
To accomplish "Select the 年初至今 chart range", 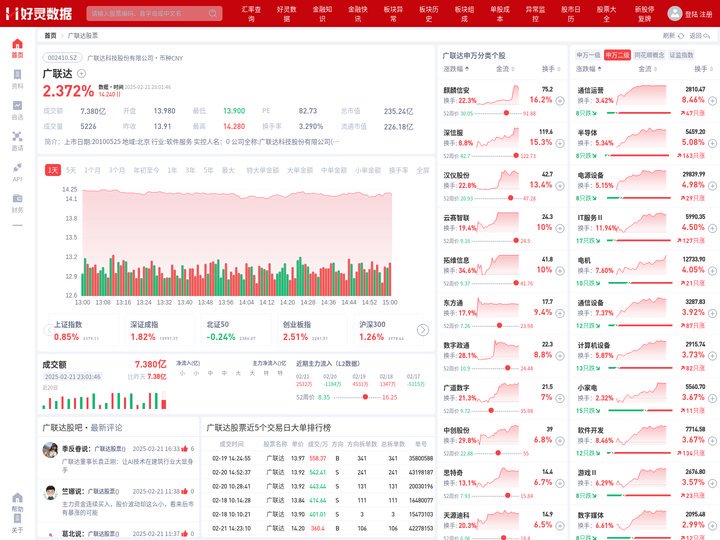I will pyautogui.click(x=146, y=170).
